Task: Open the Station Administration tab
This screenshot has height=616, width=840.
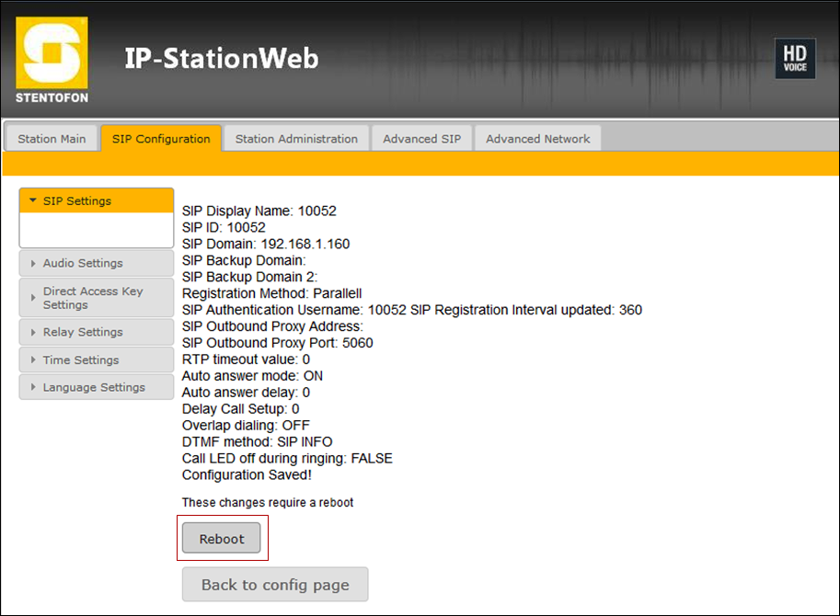Action: tap(296, 139)
